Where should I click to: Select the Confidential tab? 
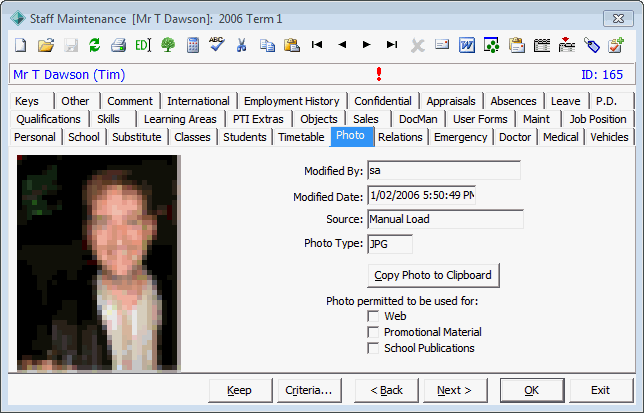[x=383, y=101]
